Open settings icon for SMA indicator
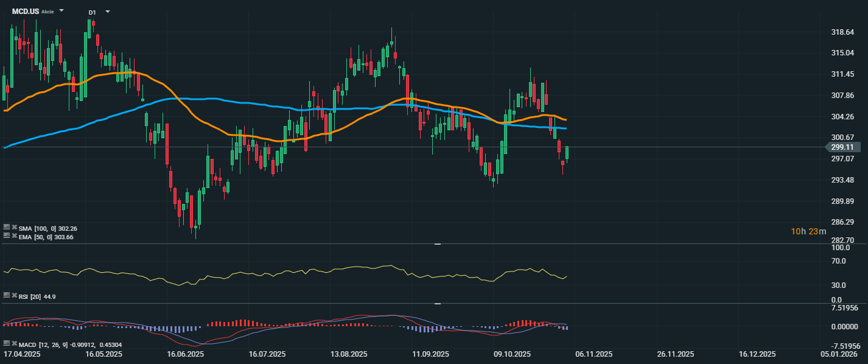 pos(7,228)
